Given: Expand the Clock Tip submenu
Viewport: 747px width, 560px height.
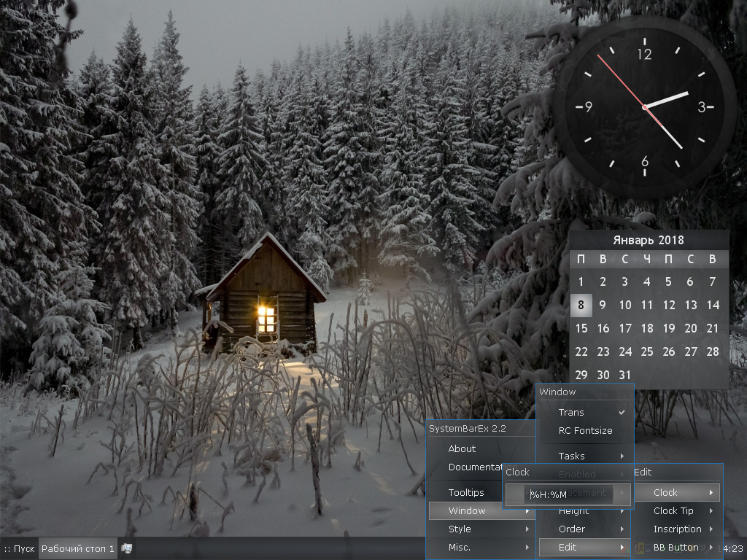Looking at the screenshot, I should [677, 510].
